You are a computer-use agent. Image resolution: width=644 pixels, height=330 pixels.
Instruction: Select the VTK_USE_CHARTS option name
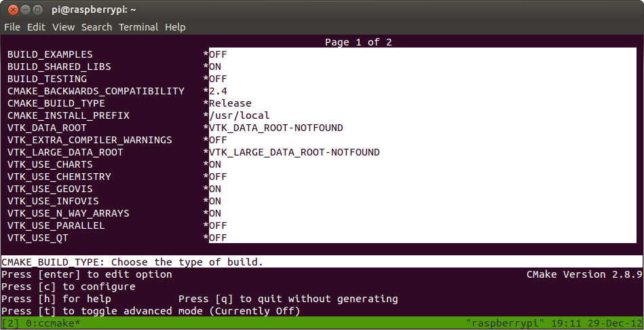pyautogui.click(x=50, y=164)
